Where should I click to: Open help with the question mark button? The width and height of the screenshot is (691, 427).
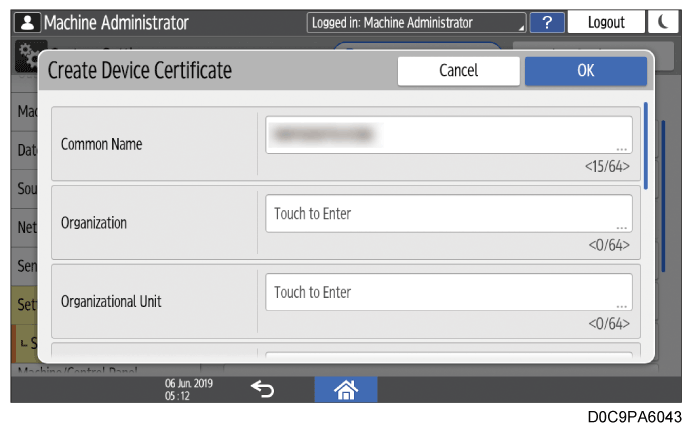(547, 22)
